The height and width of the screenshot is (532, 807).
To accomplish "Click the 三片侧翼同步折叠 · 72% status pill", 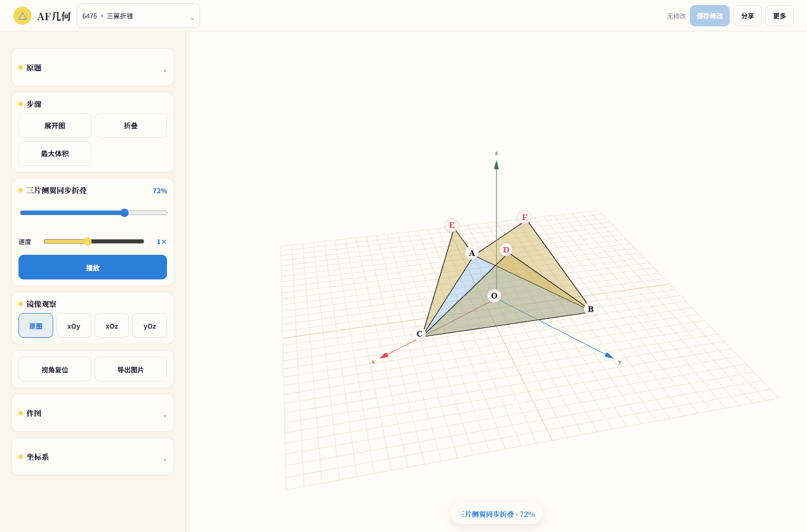I will tap(497, 514).
